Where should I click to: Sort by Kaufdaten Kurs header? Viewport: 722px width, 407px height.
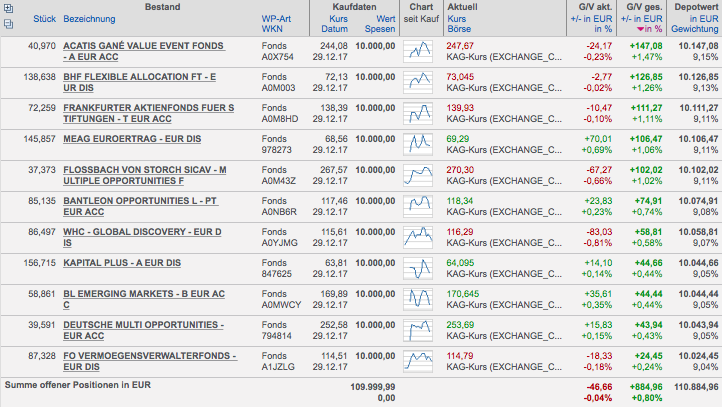[x=338, y=19]
